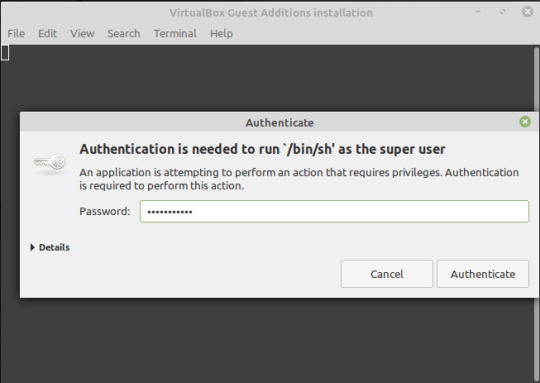Open the File menu
The width and height of the screenshot is (540, 383).
pyautogui.click(x=16, y=33)
